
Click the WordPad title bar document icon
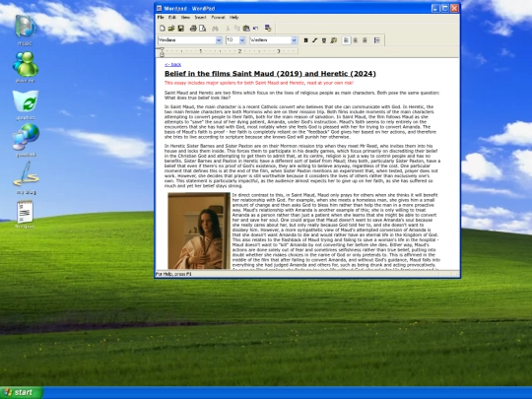pos(160,8)
